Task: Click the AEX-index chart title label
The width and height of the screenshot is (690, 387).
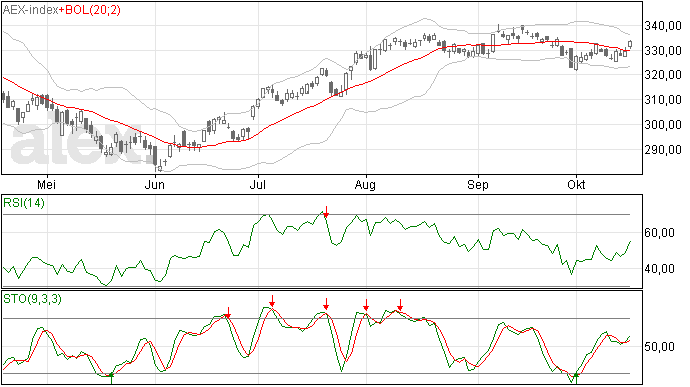Action: 30,10
